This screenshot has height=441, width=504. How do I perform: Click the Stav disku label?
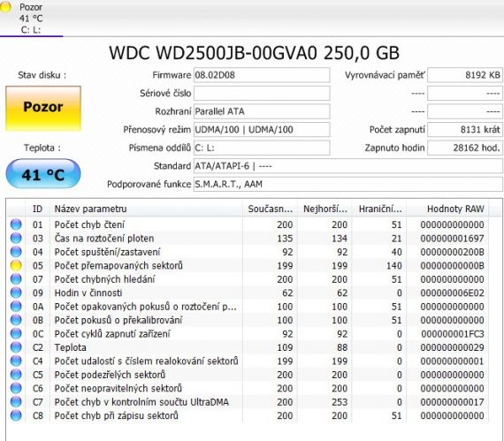[42, 75]
